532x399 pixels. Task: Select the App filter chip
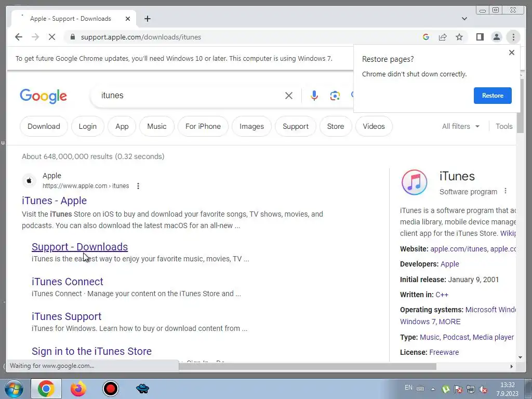(x=122, y=126)
